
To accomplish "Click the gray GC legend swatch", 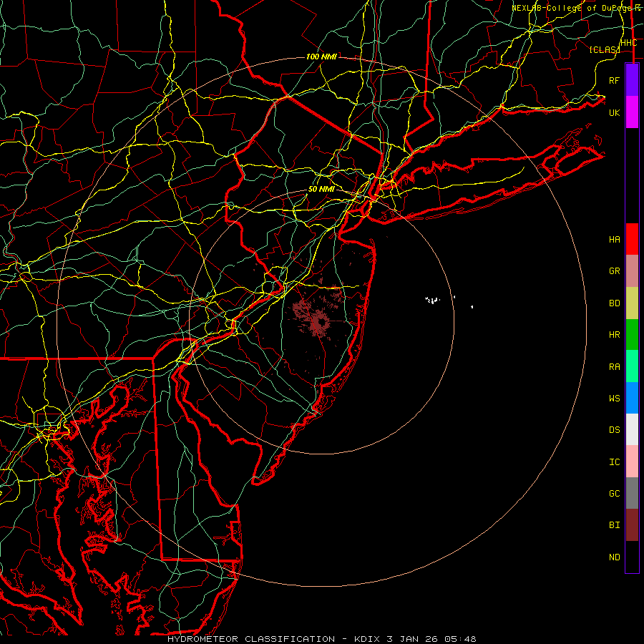I will tap(632, 493).
